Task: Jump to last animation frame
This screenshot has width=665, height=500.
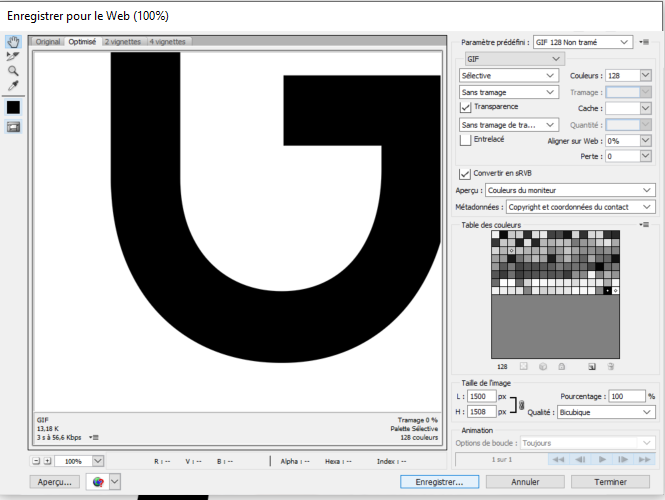Action: coord(645,459)
